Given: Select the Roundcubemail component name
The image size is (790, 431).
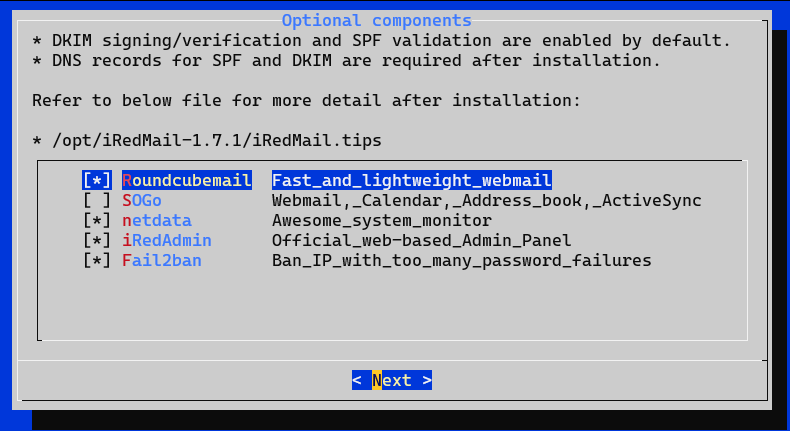Looking at the screenshot, I should (x=186, y=180).
